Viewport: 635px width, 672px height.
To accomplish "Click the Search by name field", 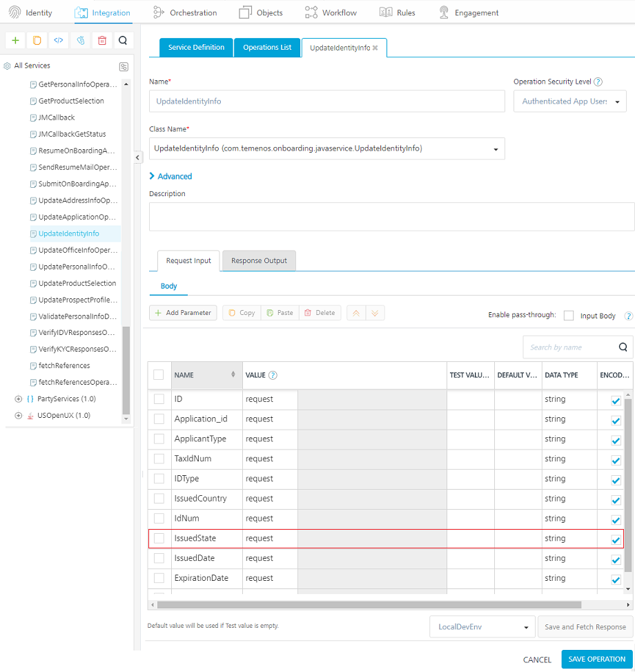I will tap(569, 347).
